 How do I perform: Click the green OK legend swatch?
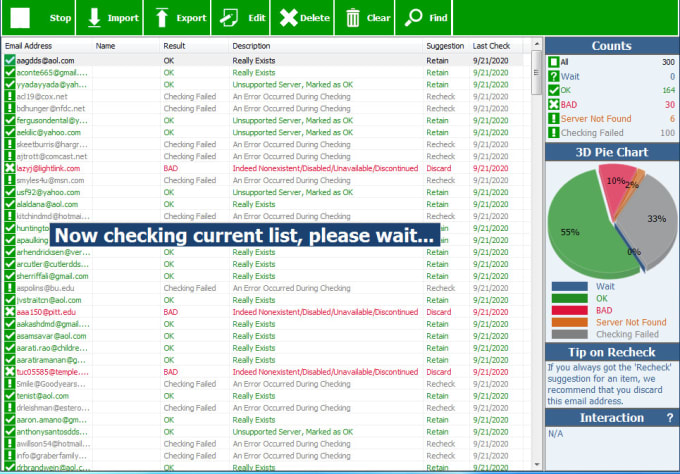pos(574,297)
